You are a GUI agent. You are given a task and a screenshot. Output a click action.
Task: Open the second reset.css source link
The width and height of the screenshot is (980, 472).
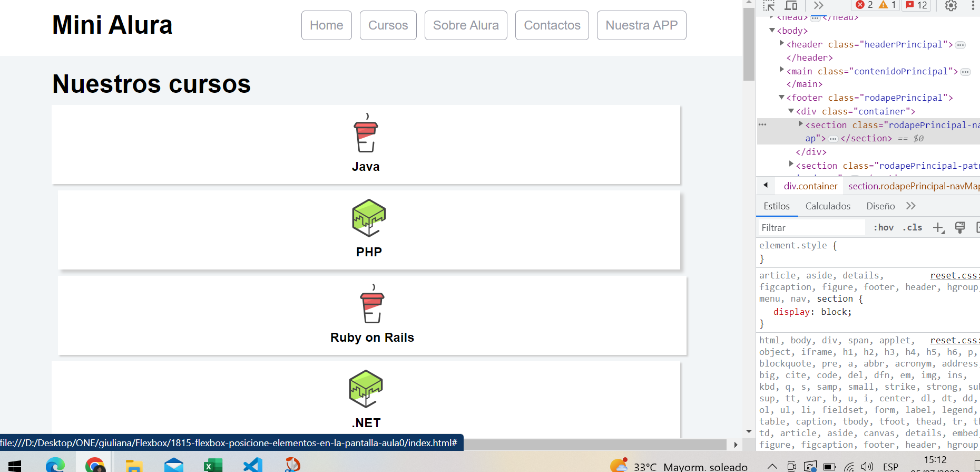(x=955, y=340)
